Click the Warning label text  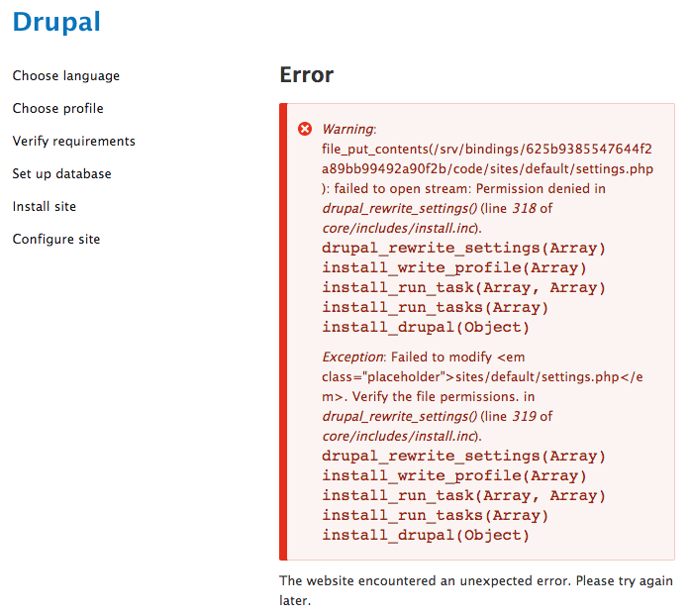pyautogui.click(x=347, y=130)
